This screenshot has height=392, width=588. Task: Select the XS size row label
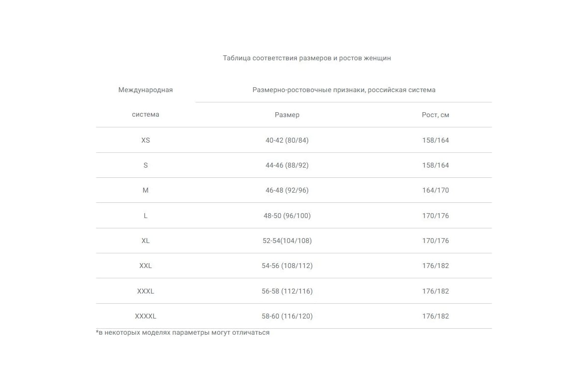[146, 140]
